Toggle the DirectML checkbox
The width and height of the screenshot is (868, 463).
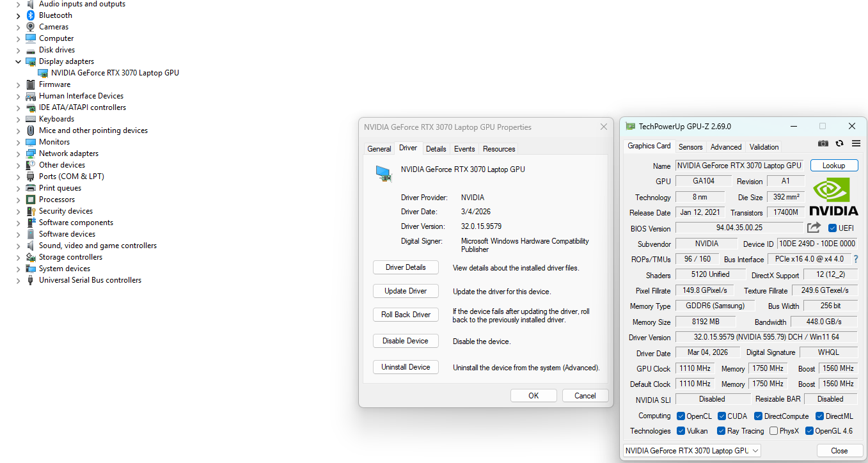coord(820,416)
